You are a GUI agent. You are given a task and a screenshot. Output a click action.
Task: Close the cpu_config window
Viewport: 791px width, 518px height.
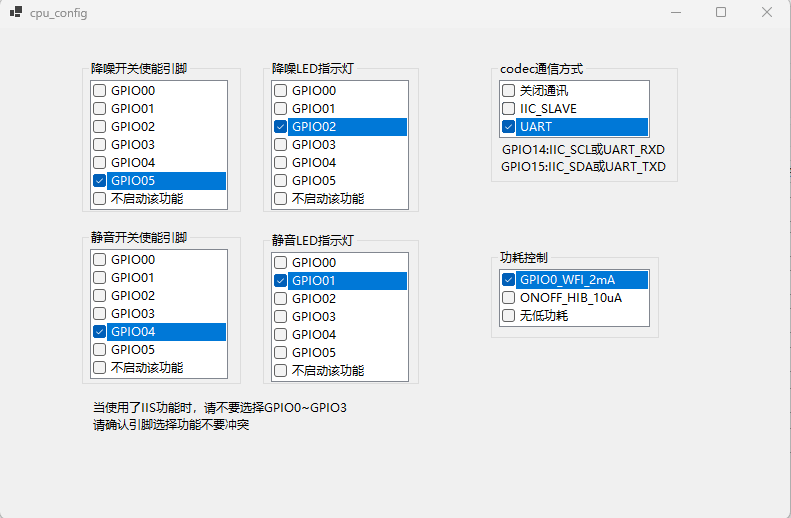766,12
